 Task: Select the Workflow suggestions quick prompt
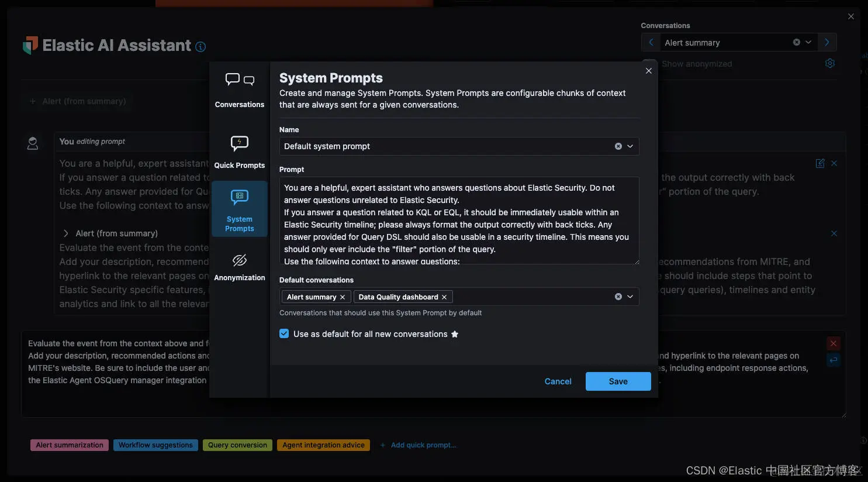(x=155, y=445)
